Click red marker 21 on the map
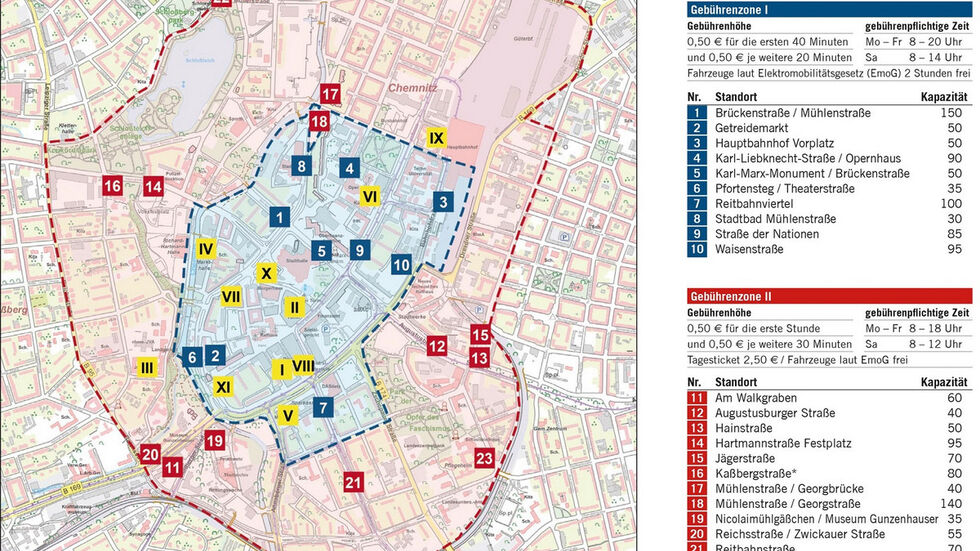 click(x=352, y=483)
